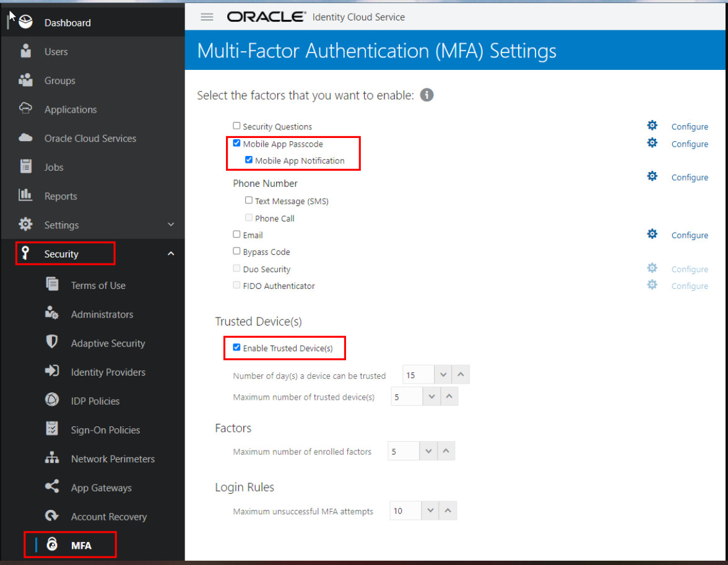
Task: Click Configure link for Security Questions
Action: (x=690, y=127)
